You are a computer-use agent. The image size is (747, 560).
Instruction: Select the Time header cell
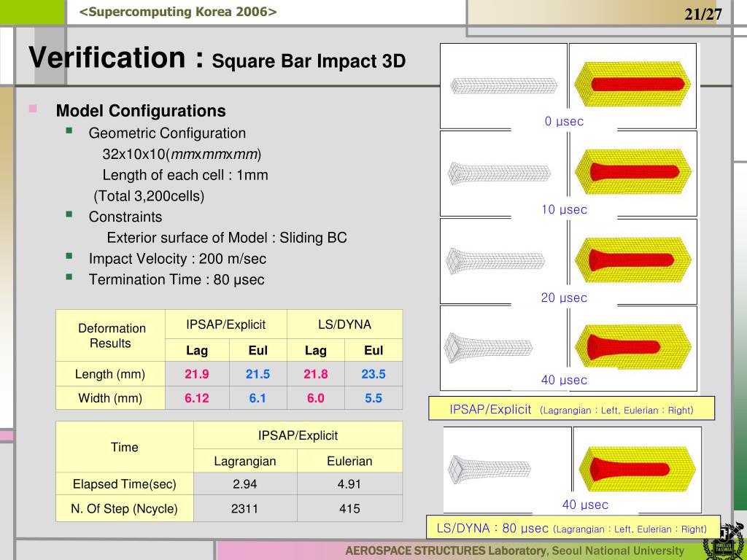click(124, 447)
